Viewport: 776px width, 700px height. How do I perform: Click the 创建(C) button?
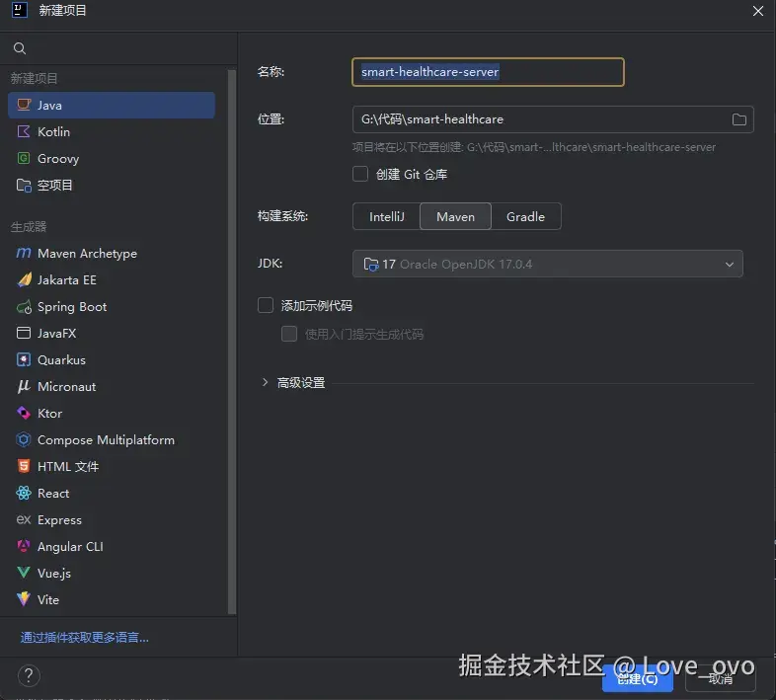pos(638,678)
